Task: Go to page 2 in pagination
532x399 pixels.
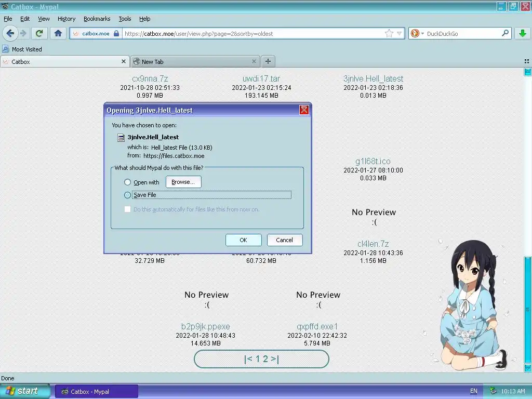Action: (265, 359)
